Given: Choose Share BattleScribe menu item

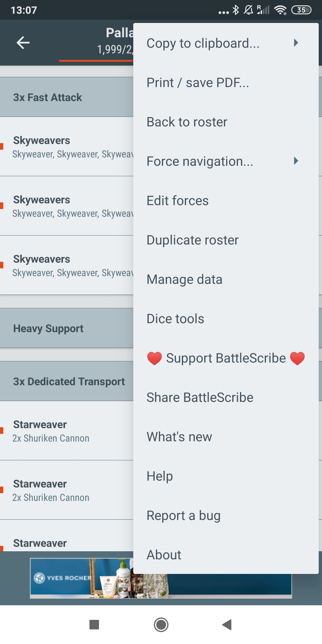Looking at the screenshot, I should [200, 397].
